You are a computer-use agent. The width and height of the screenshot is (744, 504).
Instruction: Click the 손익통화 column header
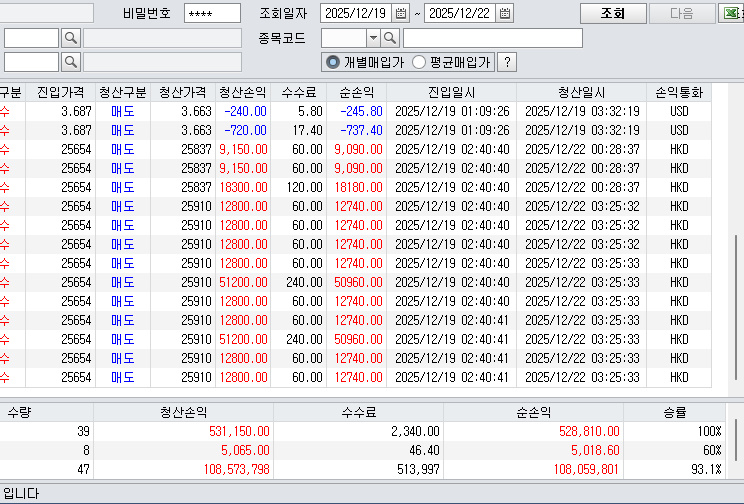[679, 92]
